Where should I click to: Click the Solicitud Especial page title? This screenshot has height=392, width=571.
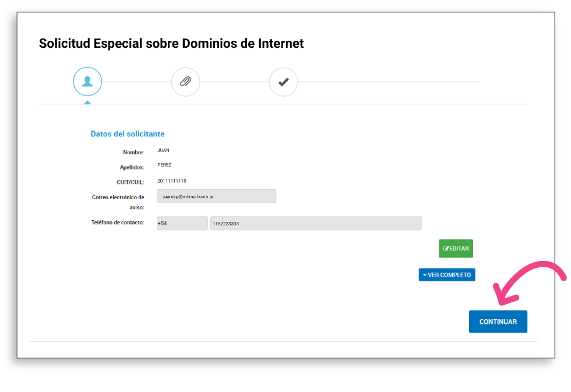171,43
